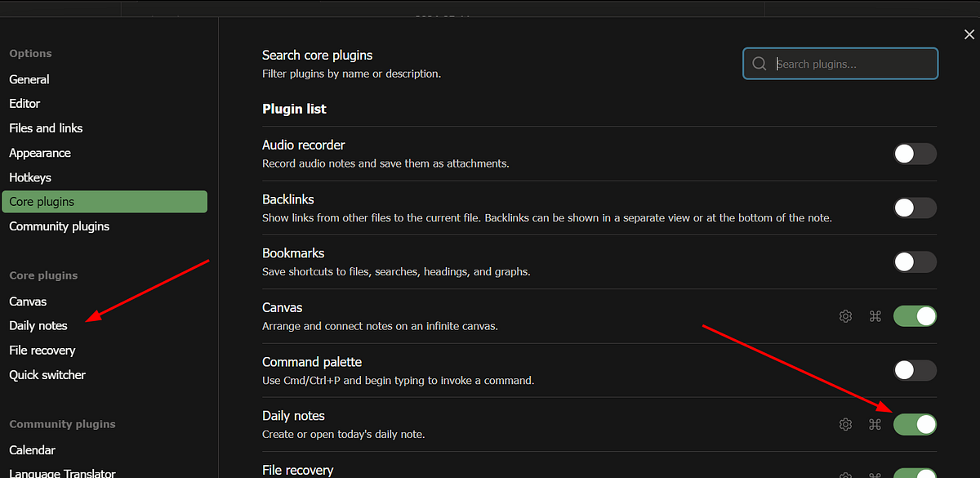Click the Search core plugins label
Screen dimensions: 980x478
[x=317, y=56]
